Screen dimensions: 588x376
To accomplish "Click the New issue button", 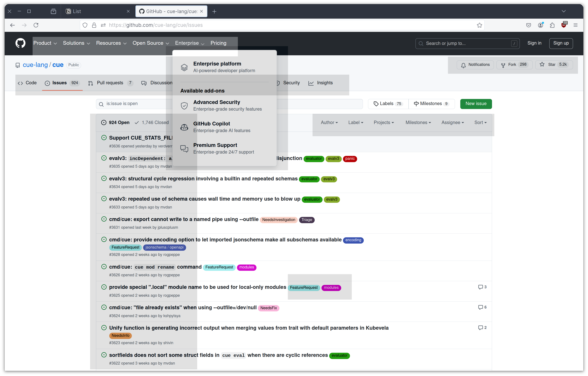I will [476, 104].
